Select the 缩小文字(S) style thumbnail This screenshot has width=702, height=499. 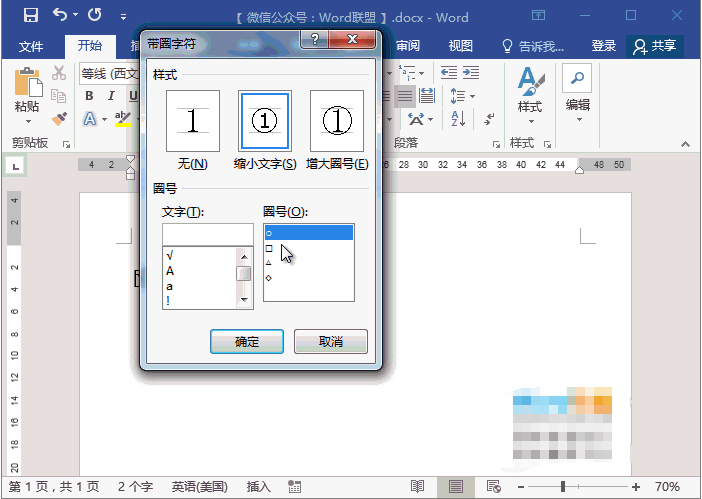coord(265,121)
